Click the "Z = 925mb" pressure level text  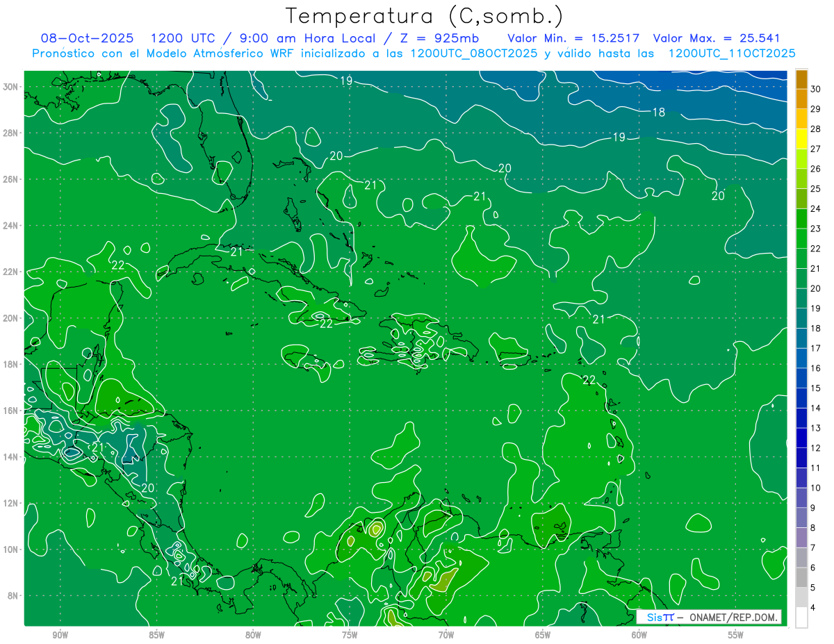click(439, 38)
